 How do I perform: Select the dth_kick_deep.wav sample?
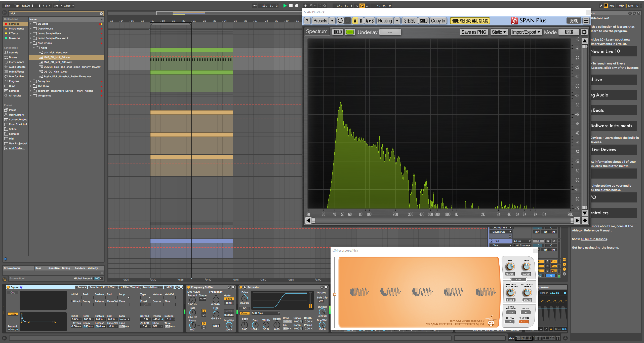pyautogui.click(x=55, y=53)
